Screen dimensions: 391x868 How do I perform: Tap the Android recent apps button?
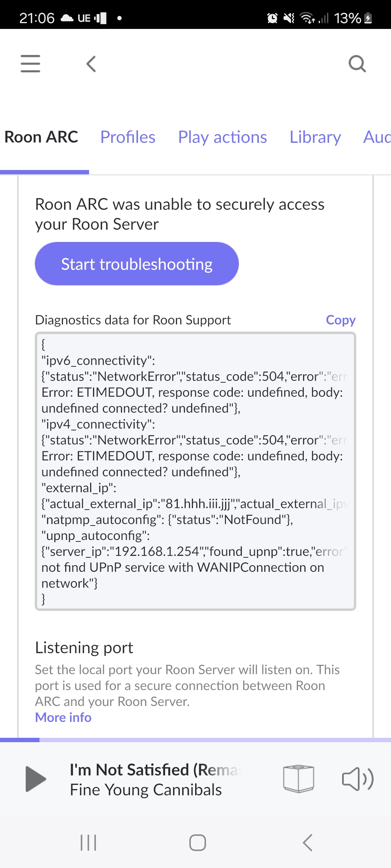[88, 843]
